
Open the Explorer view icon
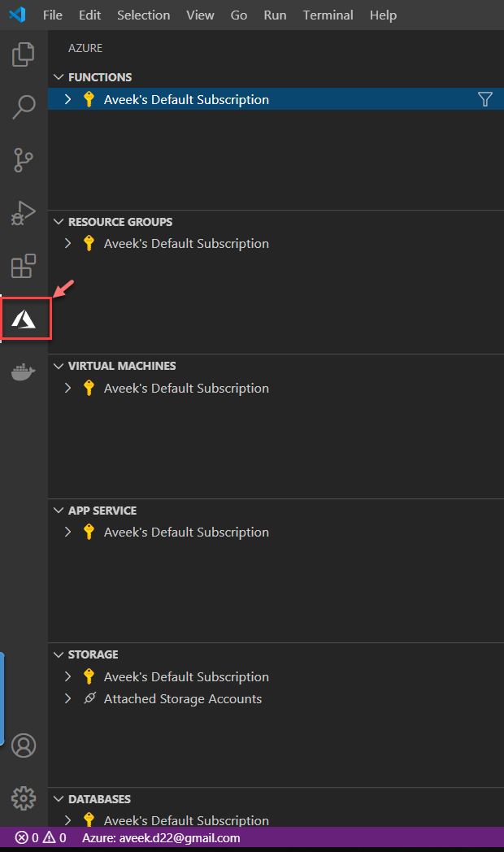click(24, 55)
